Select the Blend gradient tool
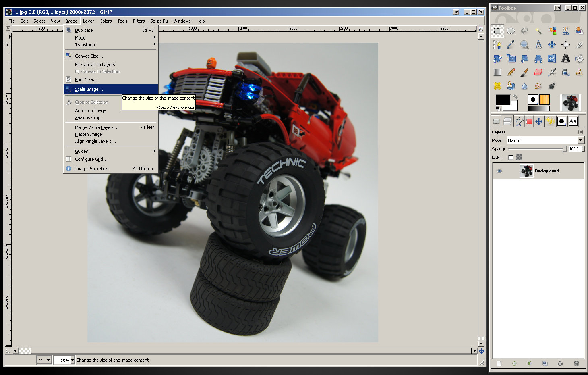 pyautogui.click(x=497, y=72)
